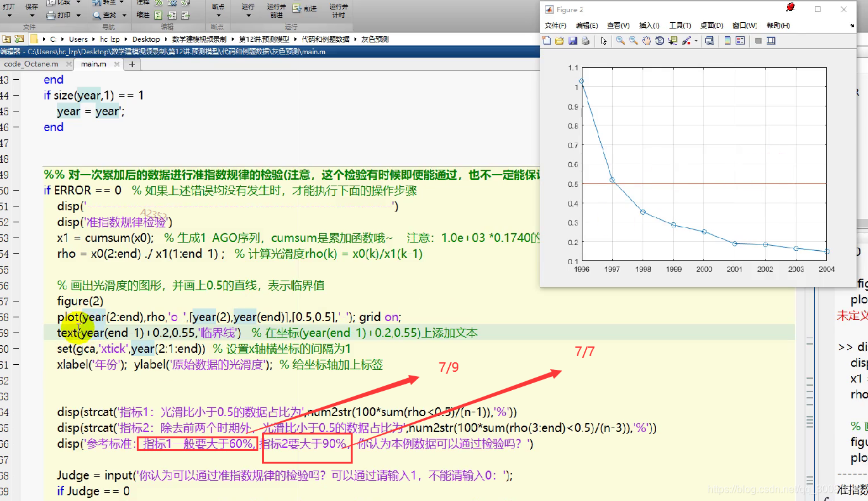Activate the Zoom In magnifier tool
Image resolution: width=868 pixels, height=501 pixels.
point(620,41)
